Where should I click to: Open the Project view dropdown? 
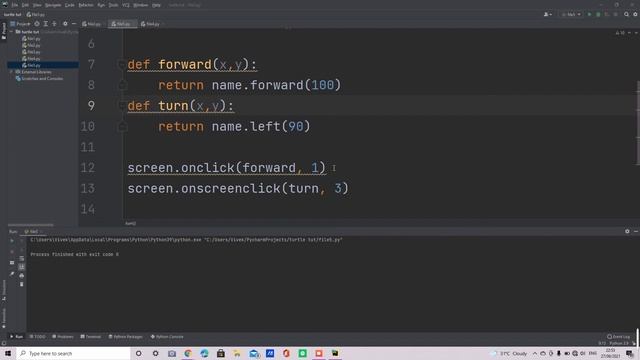click(20, 24)
